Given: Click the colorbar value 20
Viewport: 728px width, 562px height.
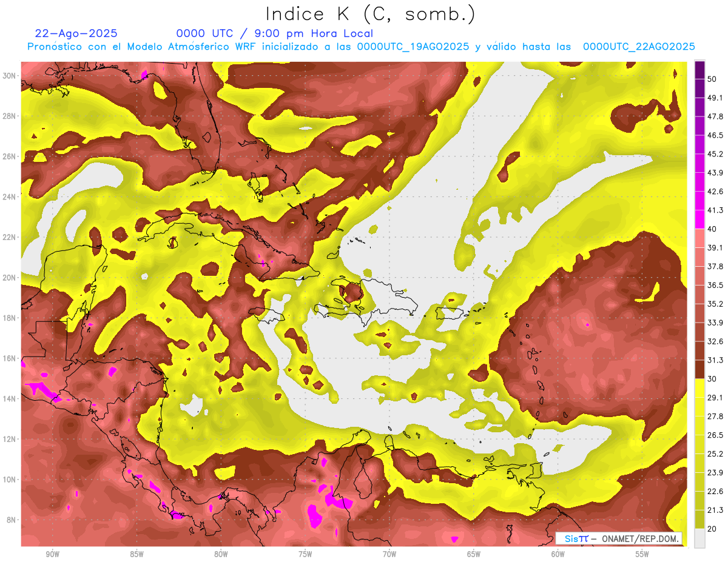Looking at the screenshot, I should [x=712, y=529].
